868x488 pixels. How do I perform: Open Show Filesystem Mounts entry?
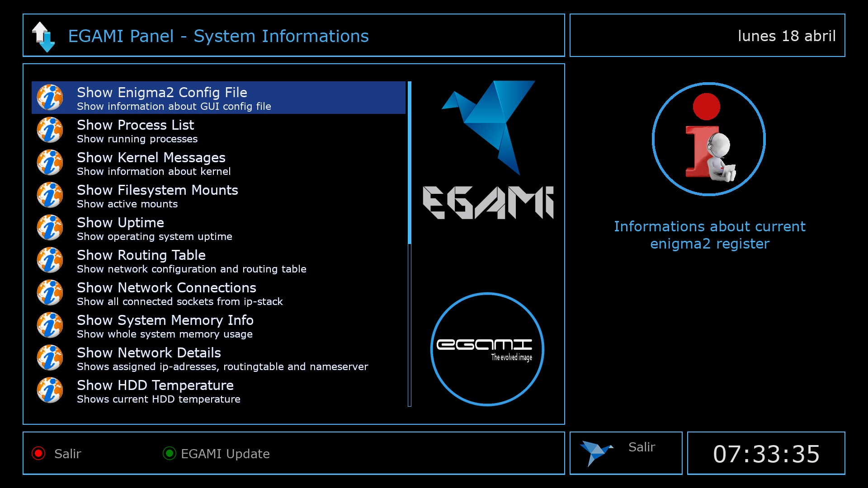pos(157,196)
